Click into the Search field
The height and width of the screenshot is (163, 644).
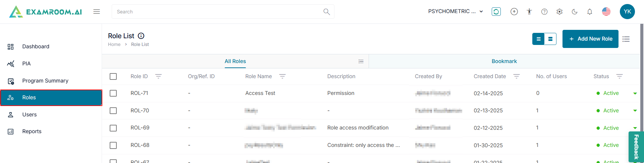coord(218,12)
